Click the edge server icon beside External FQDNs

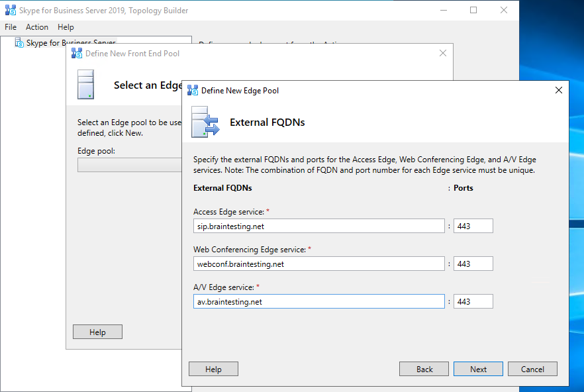coord(205,122)
